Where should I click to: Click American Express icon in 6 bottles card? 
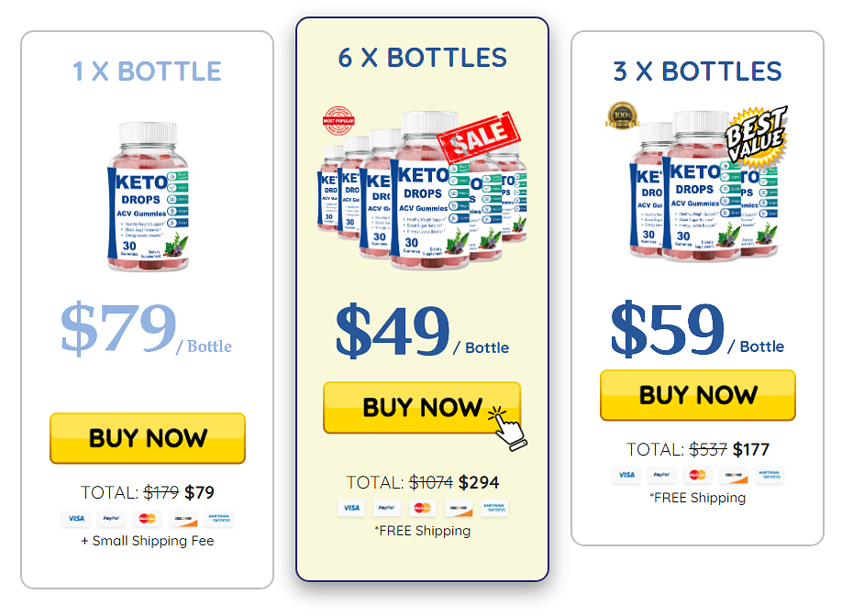coord(494,508)
